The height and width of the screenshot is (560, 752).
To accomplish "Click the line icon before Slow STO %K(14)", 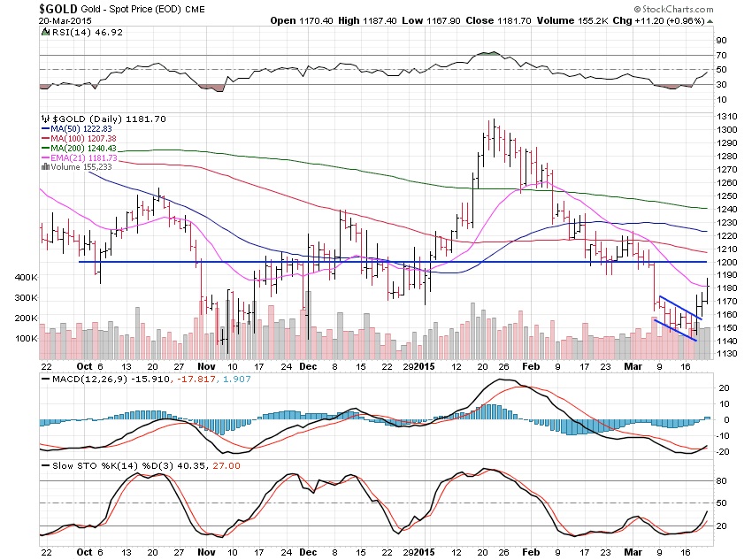I will tap(46, 465).
